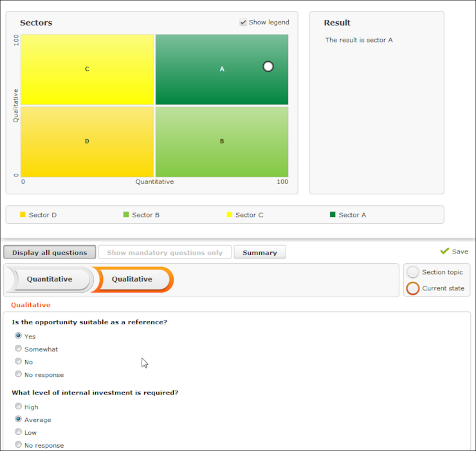476x451 pixels.
Task: Click the 'Sectors' panel heading
Action: click(x=36, y=23)
